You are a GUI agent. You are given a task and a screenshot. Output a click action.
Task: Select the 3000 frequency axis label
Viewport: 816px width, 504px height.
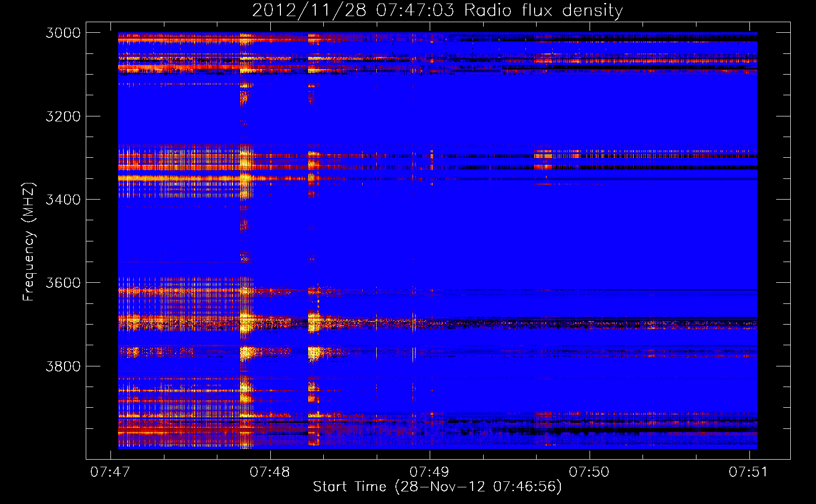pos(63,33)
